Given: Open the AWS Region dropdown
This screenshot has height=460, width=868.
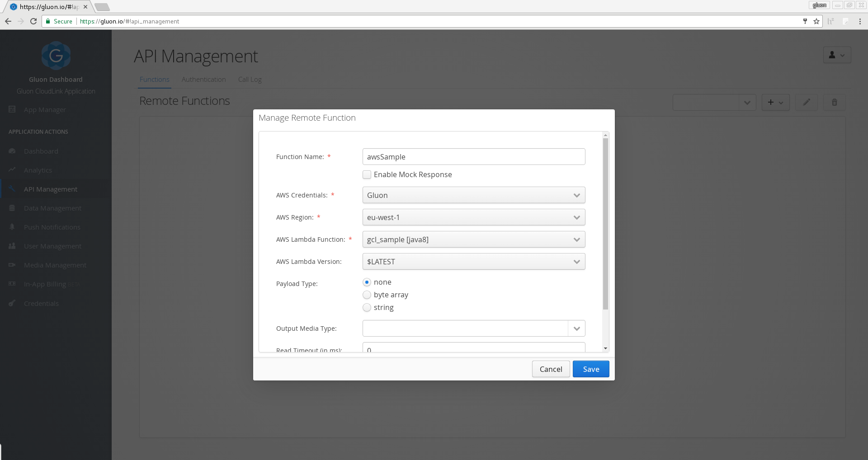Looking at the screenshot, I should click(x=474, y=217).
